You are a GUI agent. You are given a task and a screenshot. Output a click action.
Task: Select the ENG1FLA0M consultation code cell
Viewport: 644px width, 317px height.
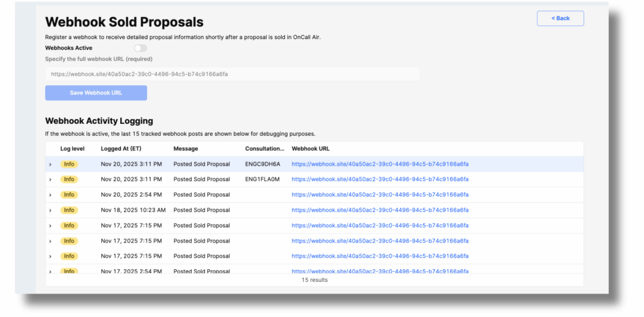(263, 179)
